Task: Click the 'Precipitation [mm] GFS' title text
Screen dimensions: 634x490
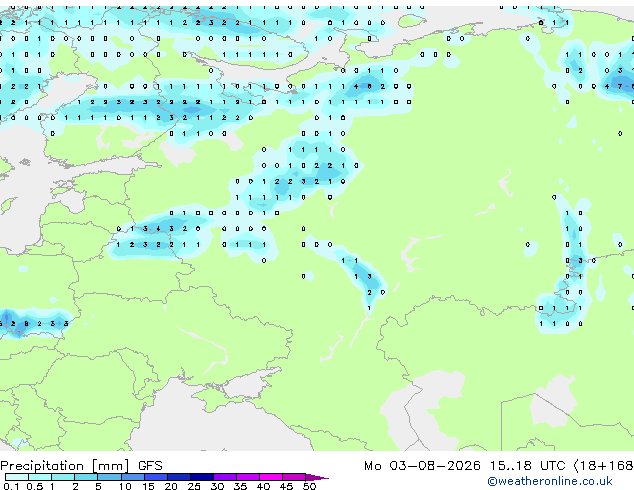Action: click(81, 466)
